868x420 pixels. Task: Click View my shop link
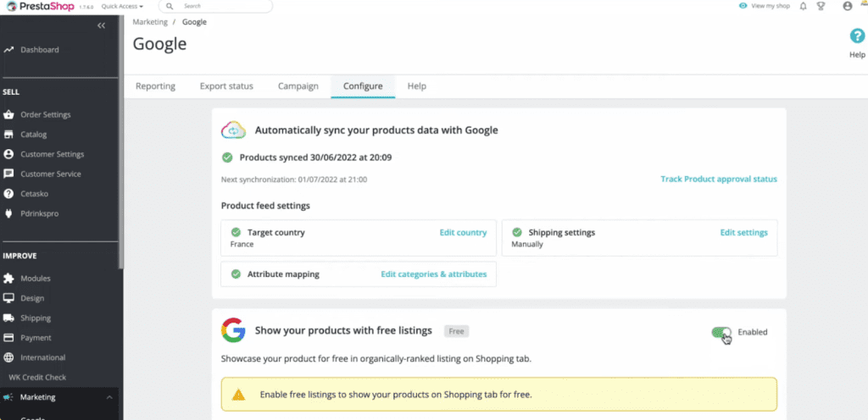(x=770, y=6)
